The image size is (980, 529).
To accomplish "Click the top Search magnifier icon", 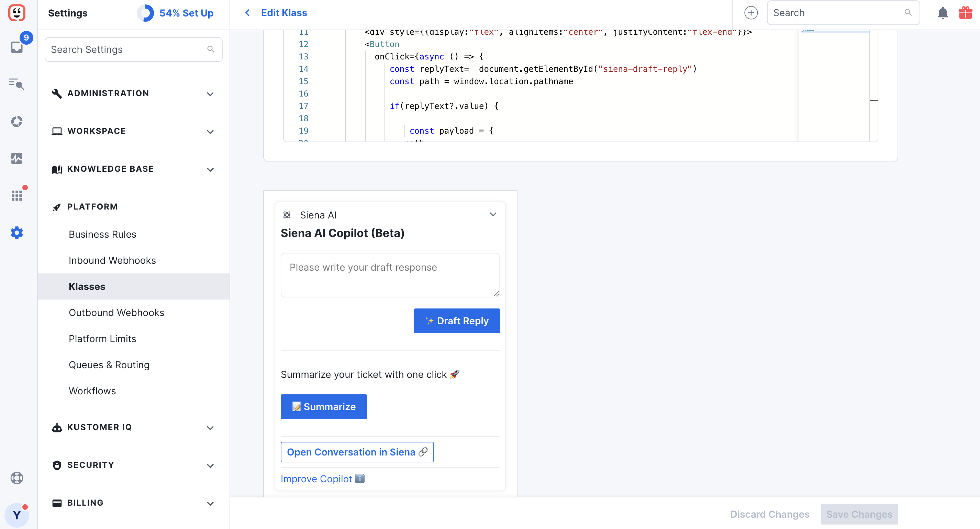I will [x=908, y=13].
